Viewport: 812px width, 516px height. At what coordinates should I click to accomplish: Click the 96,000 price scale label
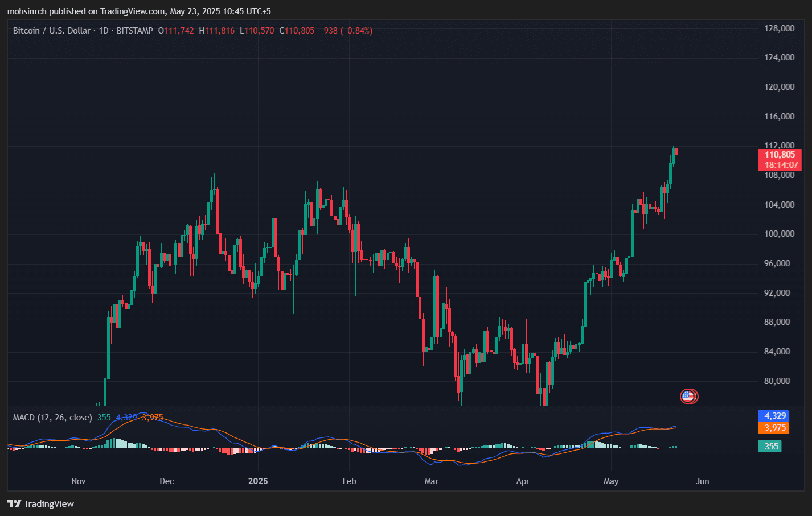coord(777,263)
